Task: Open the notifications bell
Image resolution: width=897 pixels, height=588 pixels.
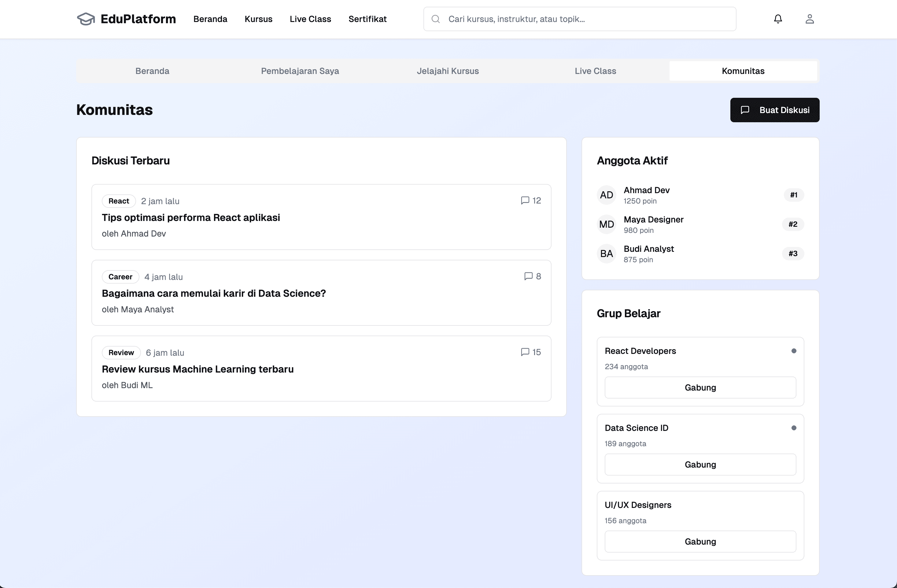Action: (778, 19)
